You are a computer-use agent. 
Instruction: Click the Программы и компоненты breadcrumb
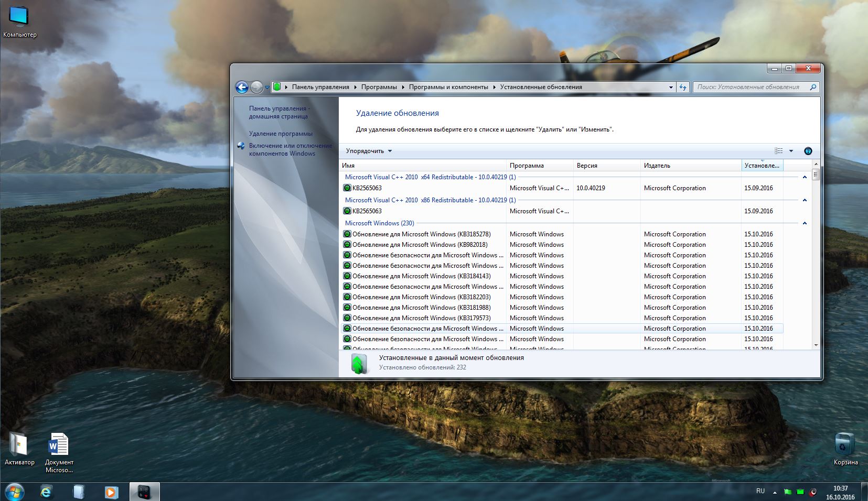(x=448, y=87)
